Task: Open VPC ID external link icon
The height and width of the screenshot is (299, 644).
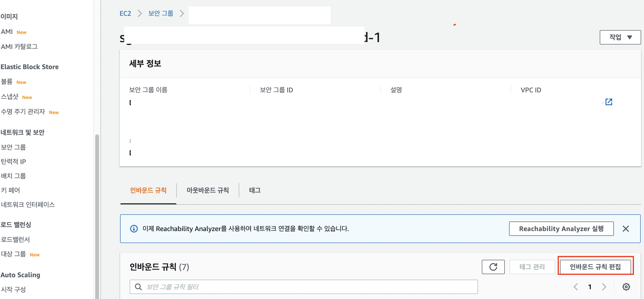Action: (609, 102)
